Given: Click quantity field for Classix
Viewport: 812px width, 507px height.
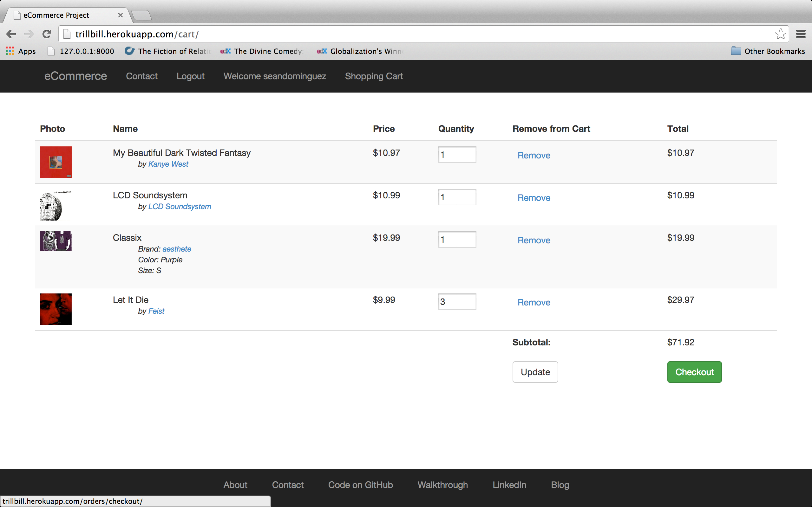Looking at the screenshot, I should pos(457,240).
